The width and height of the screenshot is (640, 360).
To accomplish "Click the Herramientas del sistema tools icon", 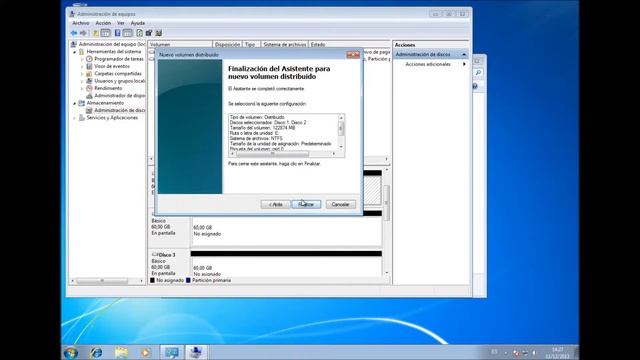I will (82, 52).
